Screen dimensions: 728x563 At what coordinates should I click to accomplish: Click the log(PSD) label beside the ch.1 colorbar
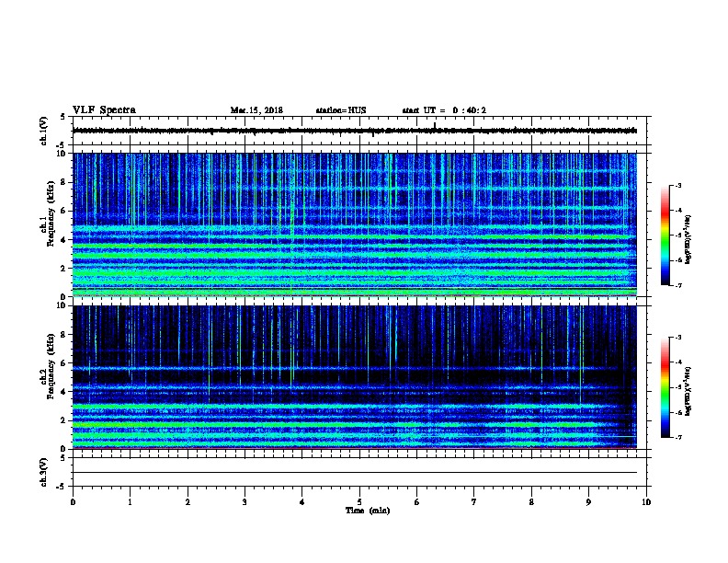pyautogui.click(x=688, y=239)
